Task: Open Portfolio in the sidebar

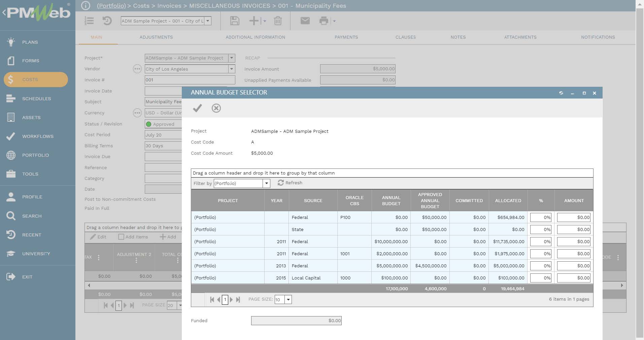Action: [x=35, y=155]
